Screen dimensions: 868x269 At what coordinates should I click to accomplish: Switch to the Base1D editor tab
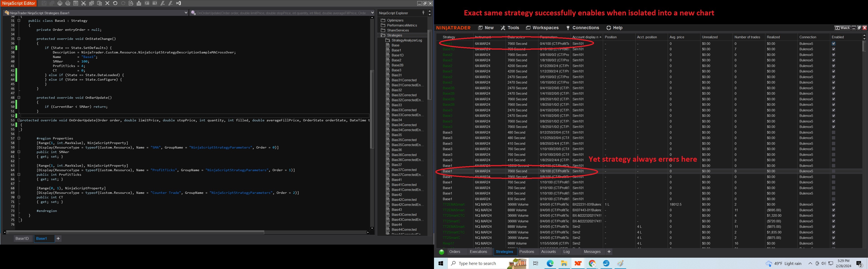(22, 239)
